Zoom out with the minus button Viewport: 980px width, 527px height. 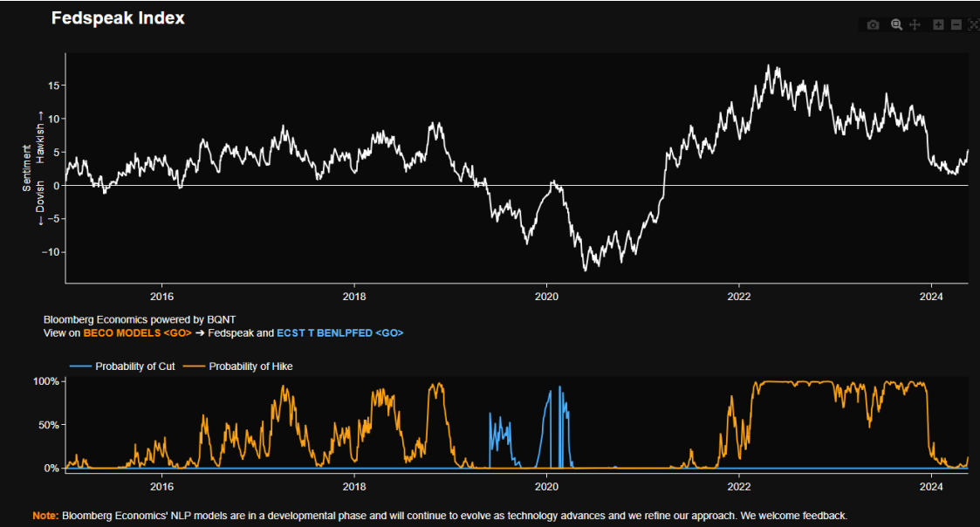(956, 25)
